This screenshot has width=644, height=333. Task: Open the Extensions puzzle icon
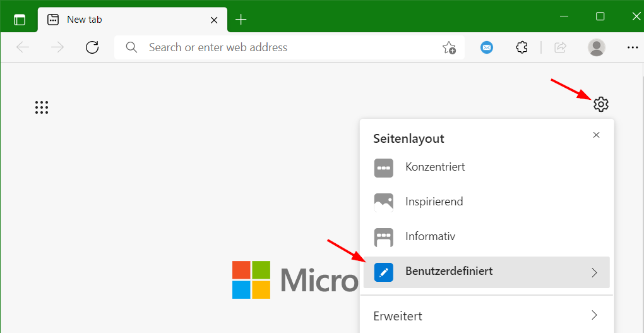tap(522, 47)
